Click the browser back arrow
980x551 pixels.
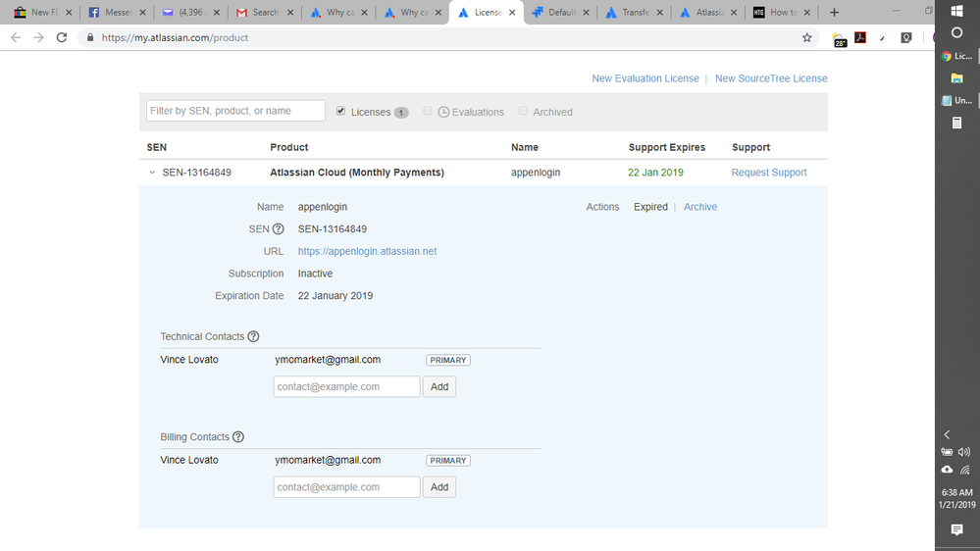pyautogui.click(x=16, y=37)
